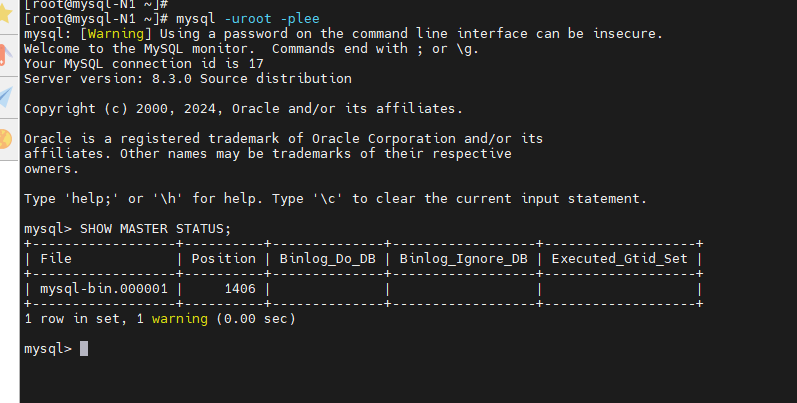Click the Binlog_Do_DB column header
This screenshot has width=797, height=403.
click(x=328, y=259)
